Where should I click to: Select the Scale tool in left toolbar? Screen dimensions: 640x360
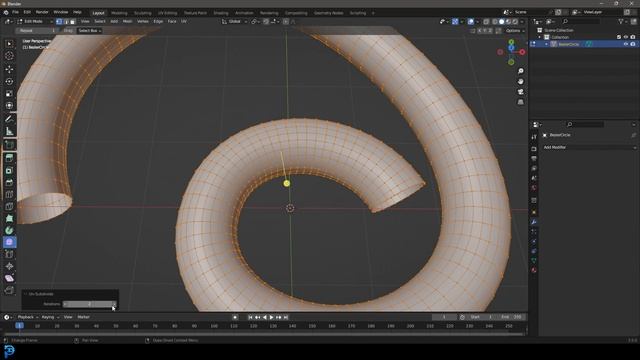point(9,93)
